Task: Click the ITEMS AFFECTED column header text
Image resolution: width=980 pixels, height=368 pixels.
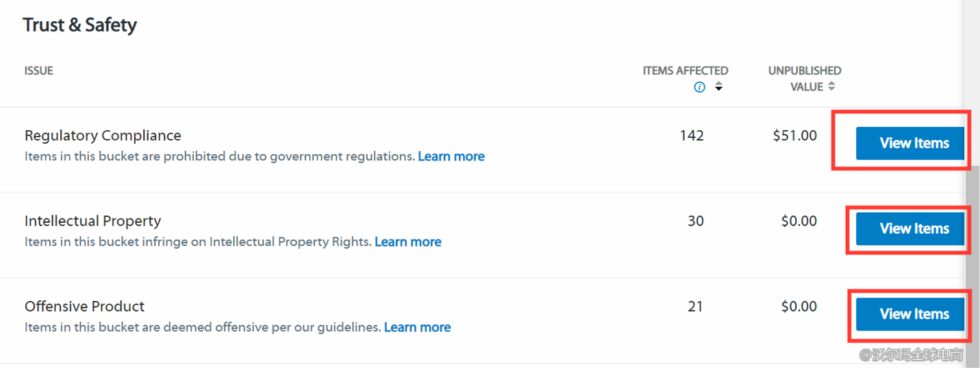Action: [685, 71]
